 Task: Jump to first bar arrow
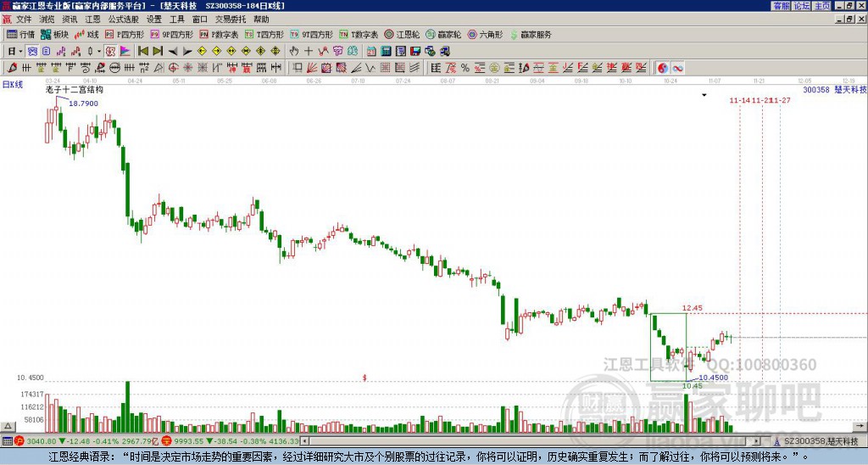tap(142, 52)
